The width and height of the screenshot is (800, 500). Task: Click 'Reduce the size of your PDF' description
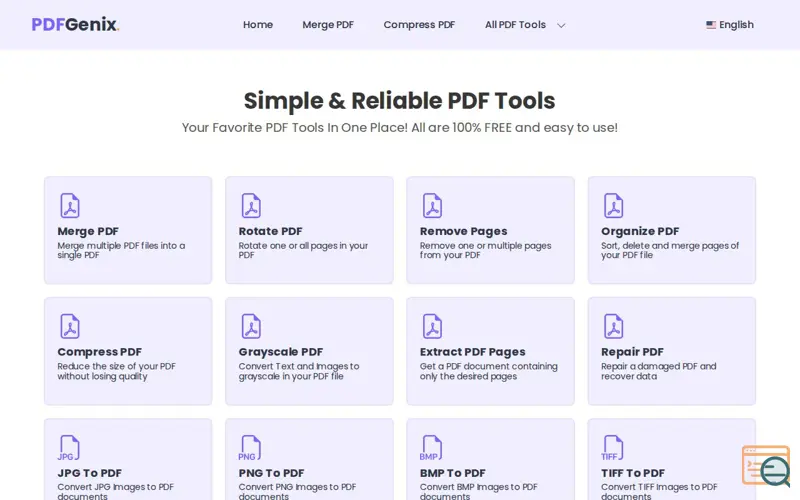(116, 371)
